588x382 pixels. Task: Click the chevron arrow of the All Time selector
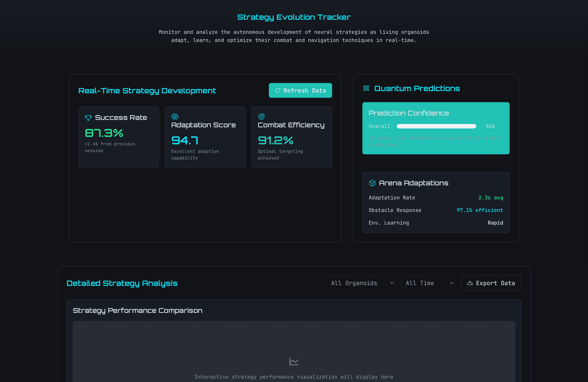point(451,283)
